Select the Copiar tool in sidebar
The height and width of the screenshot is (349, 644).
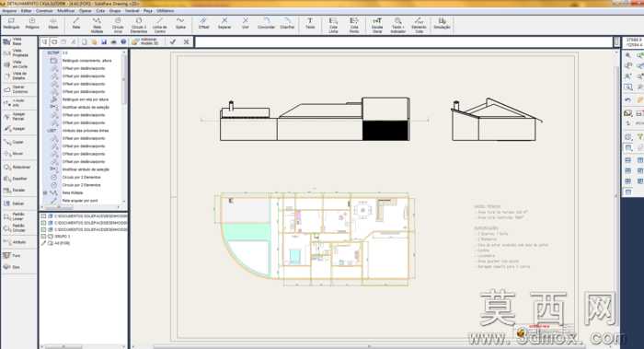(x=14, y=142)
